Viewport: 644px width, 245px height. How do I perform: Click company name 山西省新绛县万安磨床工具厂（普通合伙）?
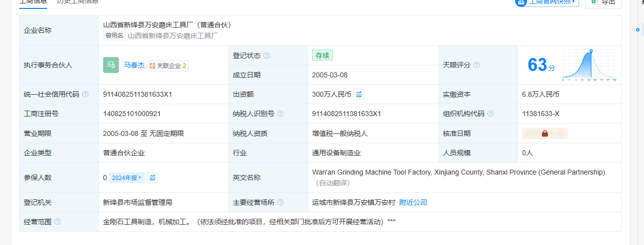click(x=168, y=25)
